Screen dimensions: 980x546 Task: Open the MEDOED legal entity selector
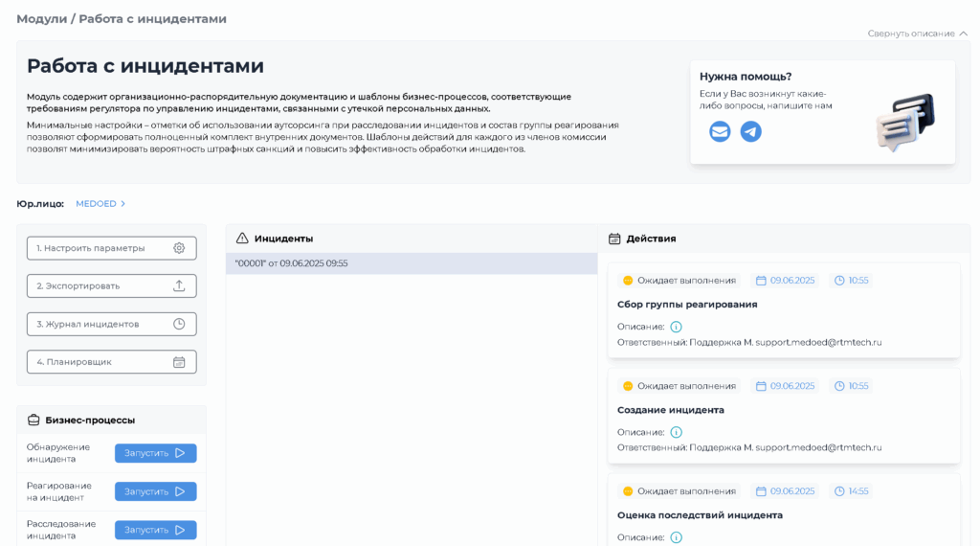[100, 203]
